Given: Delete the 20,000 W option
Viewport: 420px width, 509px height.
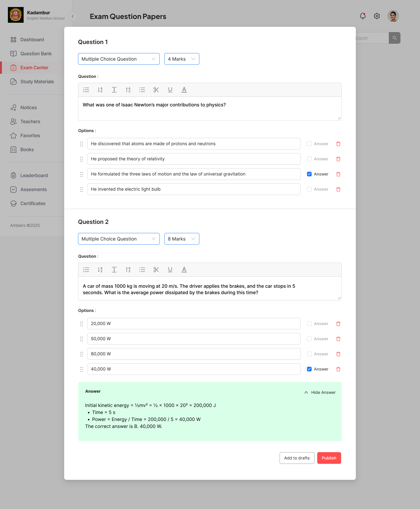Looking at the screenshot, I should [x=338, y=324].
